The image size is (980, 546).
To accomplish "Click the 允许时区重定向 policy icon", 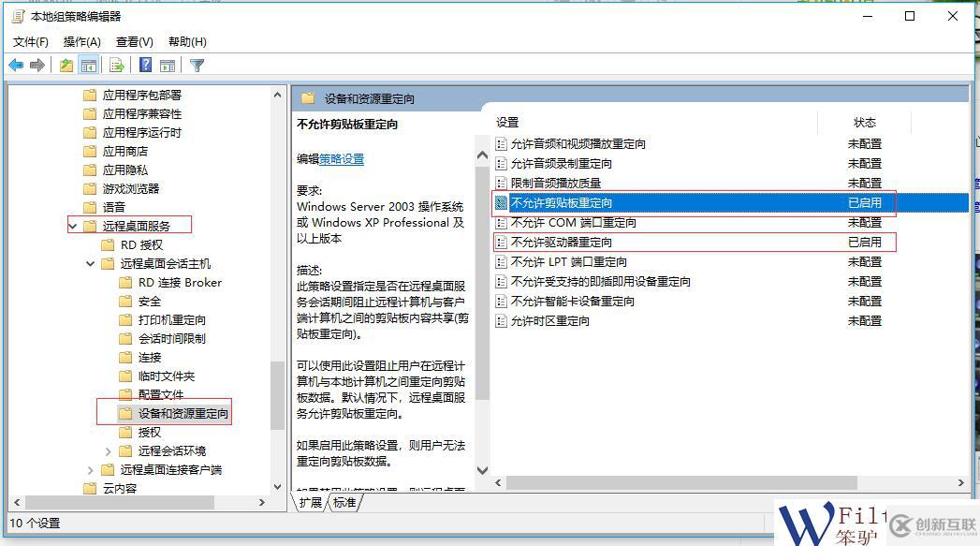I will click(501, 321).
